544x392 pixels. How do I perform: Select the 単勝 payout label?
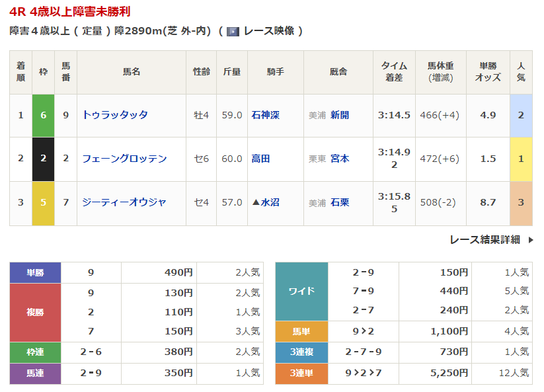pyautogui.click(x=35, y=272)
